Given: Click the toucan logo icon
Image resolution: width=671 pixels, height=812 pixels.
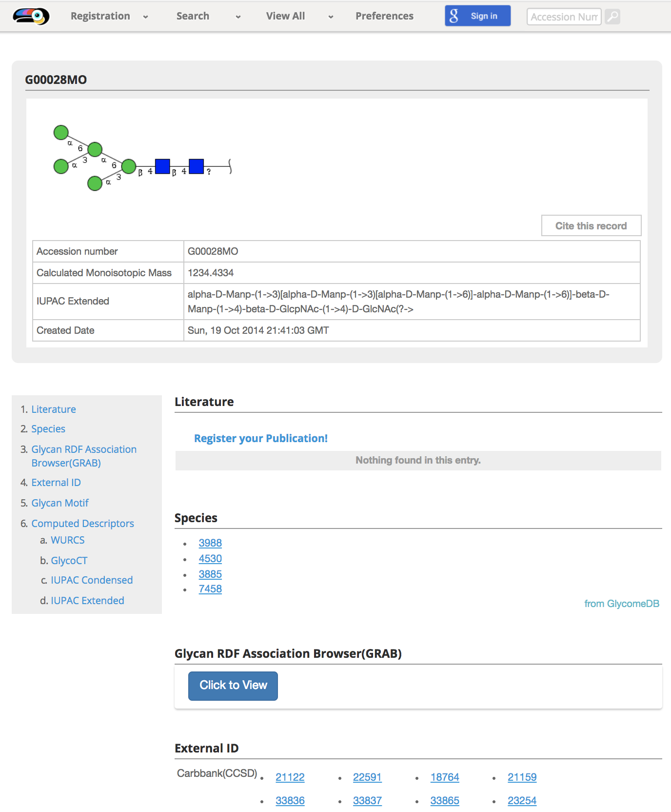Looking at the screenshot, I should pyautogui.click(x=31, y=16).
